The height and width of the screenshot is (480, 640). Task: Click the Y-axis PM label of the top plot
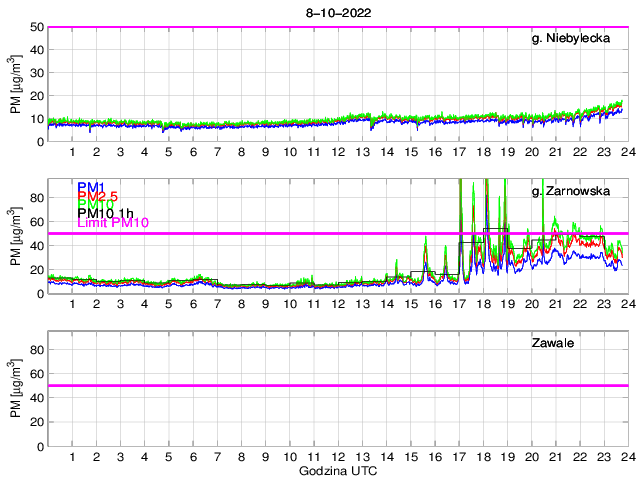coord(15,85)
